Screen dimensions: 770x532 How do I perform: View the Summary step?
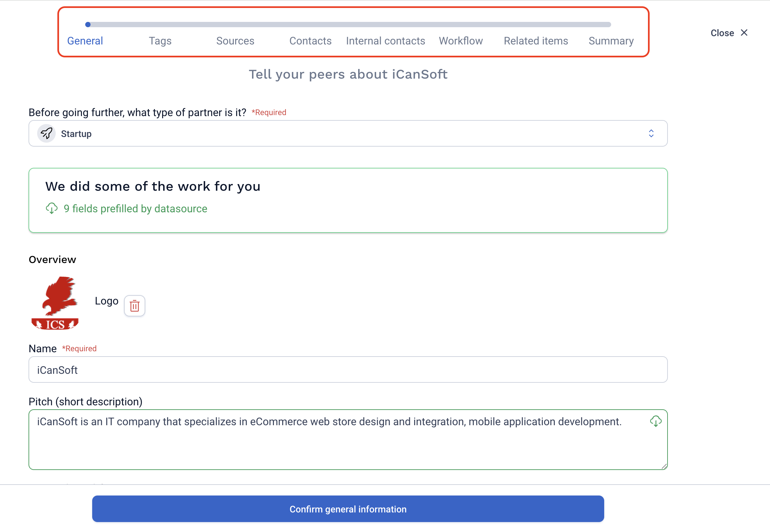coord(611,41)
